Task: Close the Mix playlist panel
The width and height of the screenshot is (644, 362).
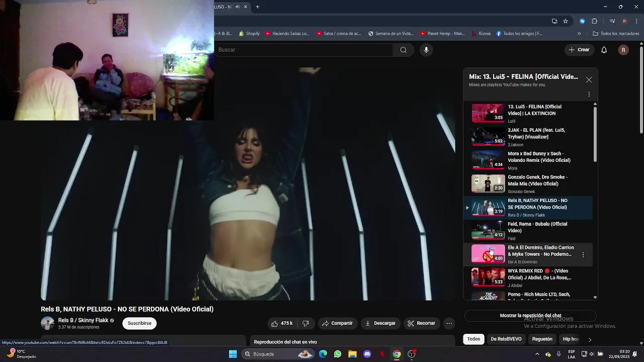Action: [589, 80]
